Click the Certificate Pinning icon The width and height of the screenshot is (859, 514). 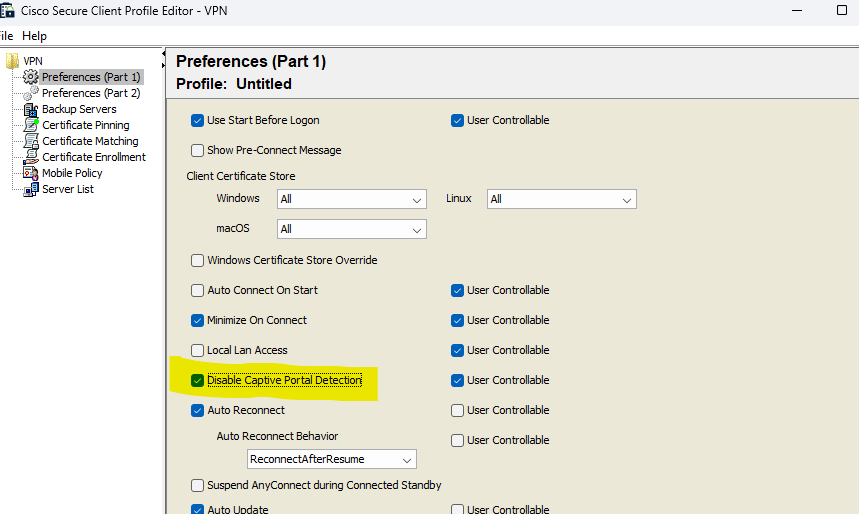[31, 125]
